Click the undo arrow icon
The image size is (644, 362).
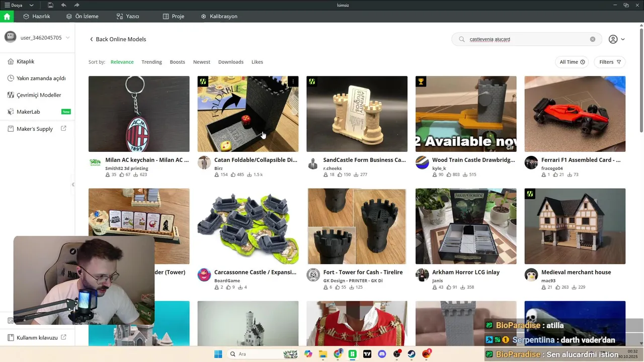63,5
